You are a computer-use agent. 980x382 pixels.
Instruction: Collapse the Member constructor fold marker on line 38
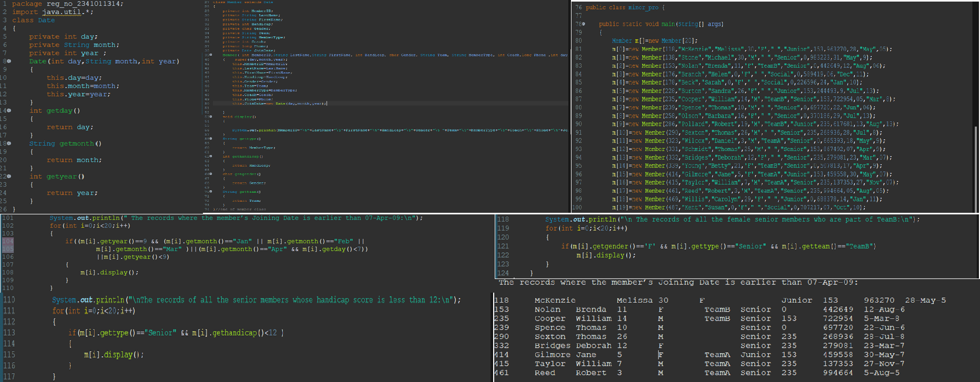[x=211, y=55]
